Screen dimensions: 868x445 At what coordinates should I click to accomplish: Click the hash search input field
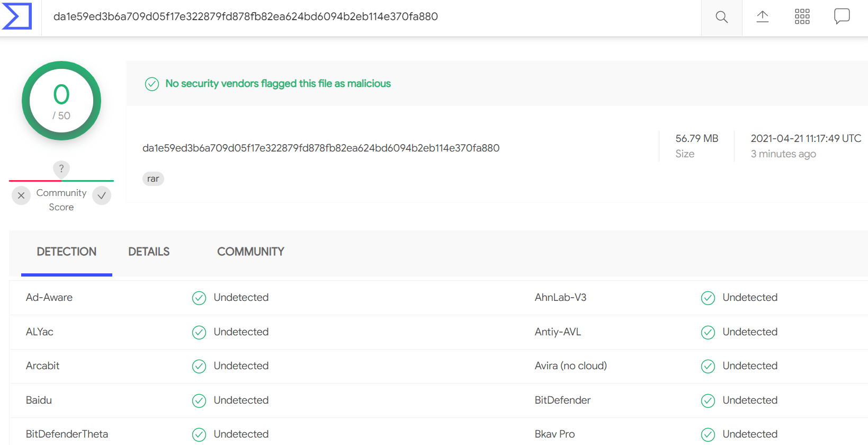[371, 16]
